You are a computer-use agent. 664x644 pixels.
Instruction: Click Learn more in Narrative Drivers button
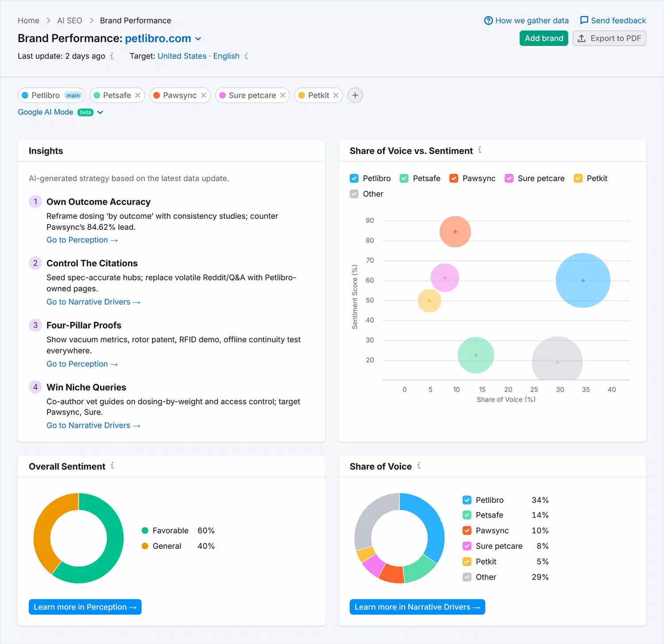[417, 607]
